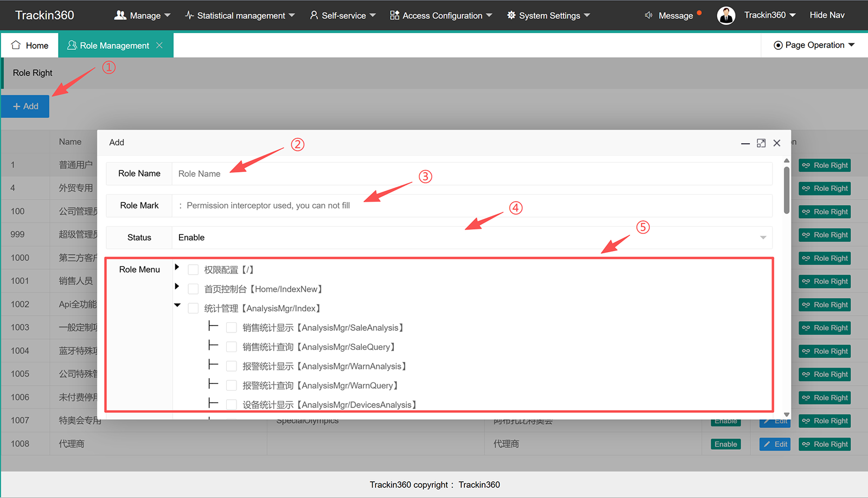Open the Statistical management menu
The height and width of the screenshot is (498, 868).
click(x=240, y=16)
